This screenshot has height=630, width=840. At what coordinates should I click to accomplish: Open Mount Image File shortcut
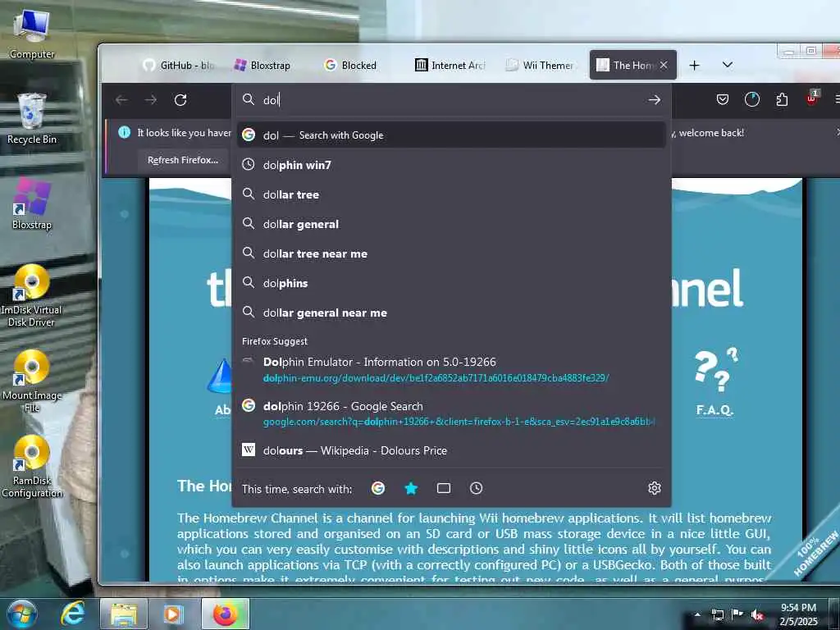(x=32, y=381)
